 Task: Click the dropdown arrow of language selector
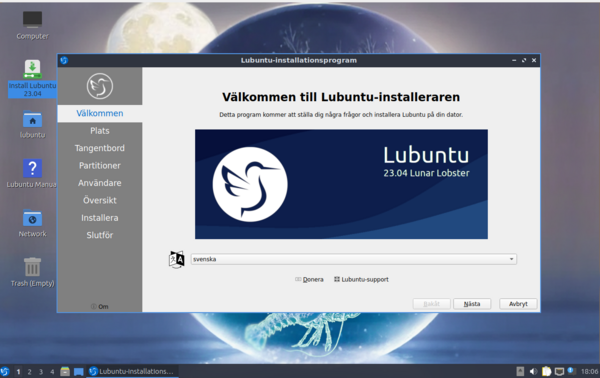point(511,259)
